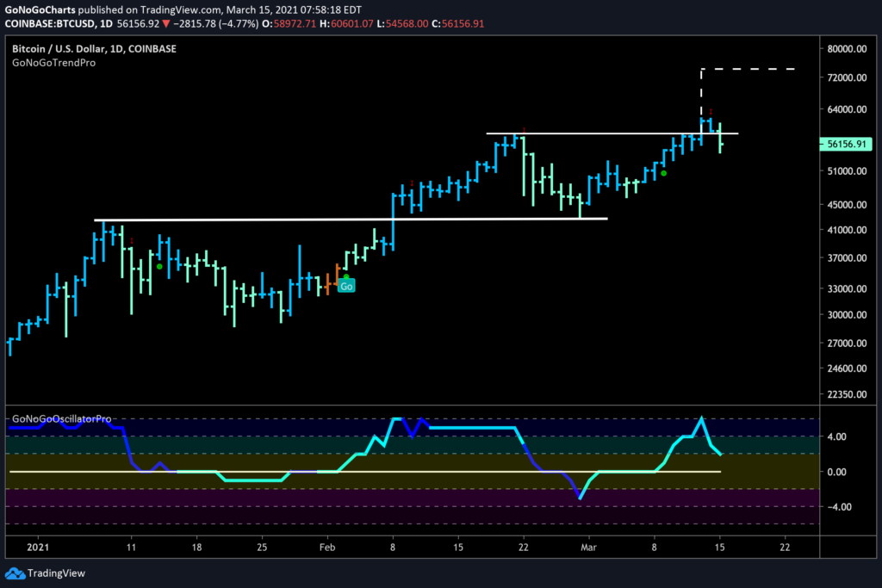This screenshot has width=882, height=588.
Task: Click the 11 date label on time axis
Action: coord(131,547)
